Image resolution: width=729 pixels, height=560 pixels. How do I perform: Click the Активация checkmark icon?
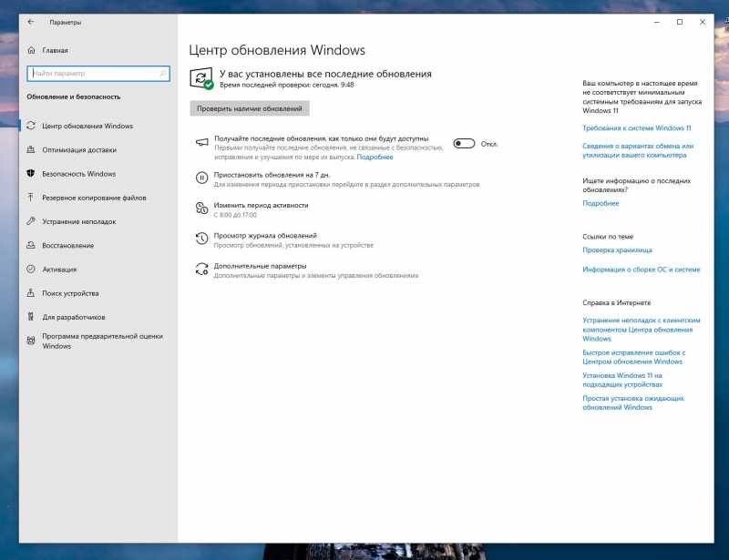coord(31,270)
